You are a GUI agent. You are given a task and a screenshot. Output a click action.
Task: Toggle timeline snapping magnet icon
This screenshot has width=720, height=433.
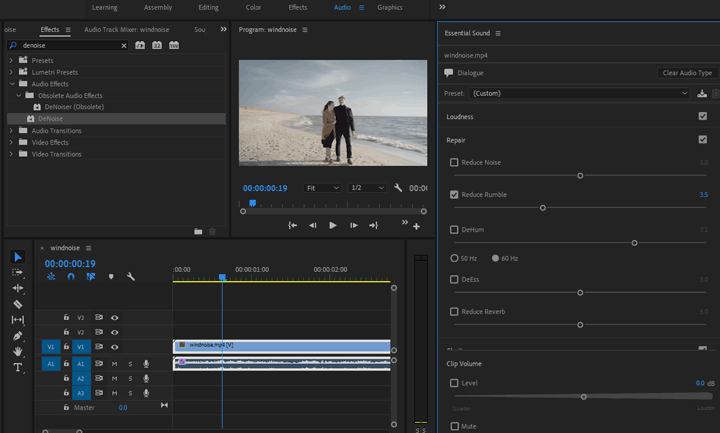71,276
